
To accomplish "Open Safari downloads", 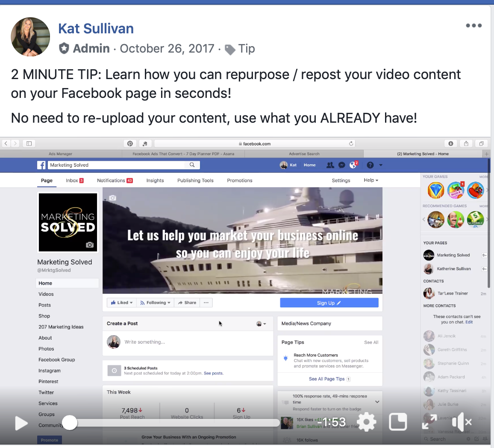I will click(451, 144).
